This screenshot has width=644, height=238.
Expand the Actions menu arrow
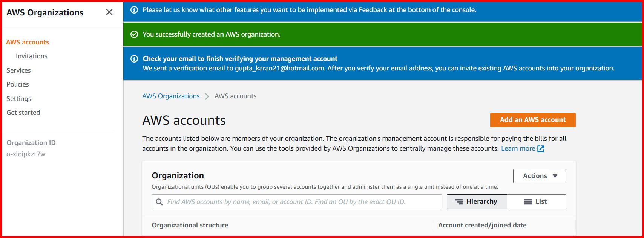point(555,175)
